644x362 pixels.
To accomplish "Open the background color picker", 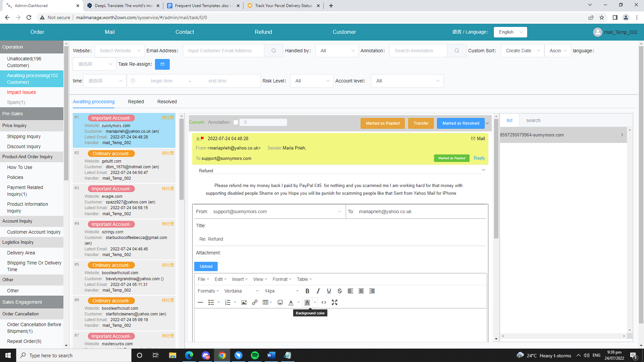I will pyautogui.click(x=307, y=302).
